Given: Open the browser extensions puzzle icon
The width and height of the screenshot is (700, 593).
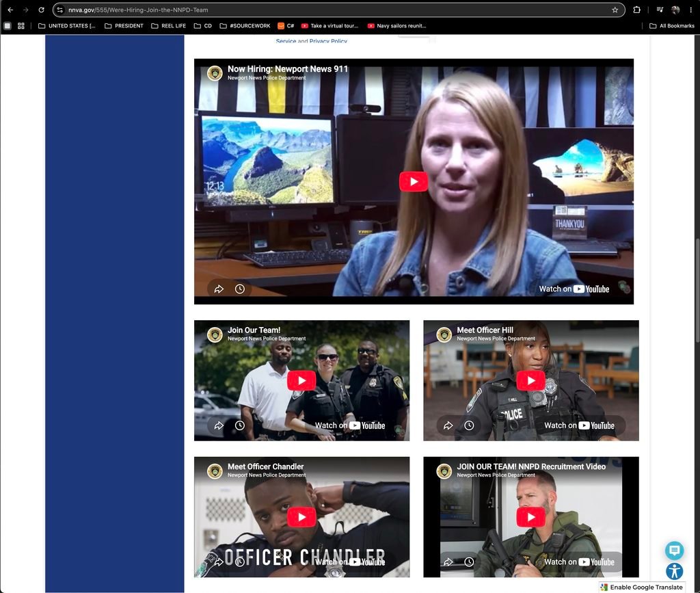Looking at the screenshot, I should 636,10.
